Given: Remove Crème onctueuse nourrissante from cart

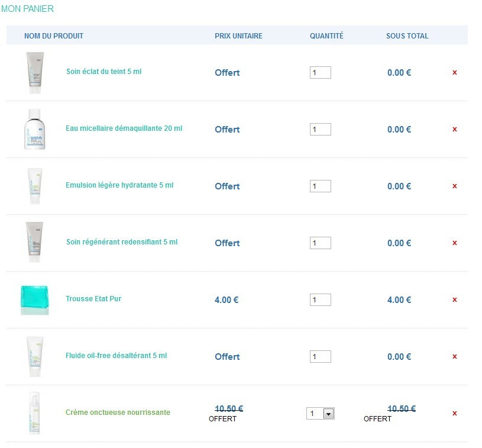Looking at the screenshot, I should 455,413.
